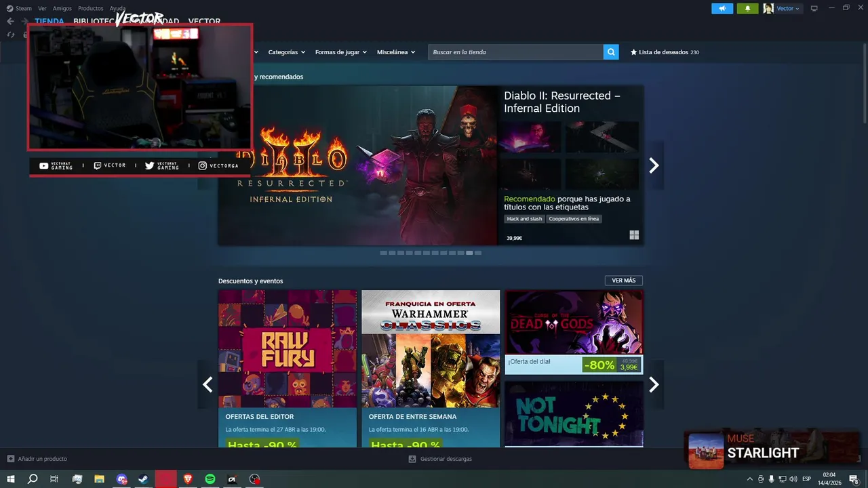Image resolution: width=868 pixels, height=488 pixels.
Task: Click the microphone icon in system tray
Action: [x=772, y=479]
